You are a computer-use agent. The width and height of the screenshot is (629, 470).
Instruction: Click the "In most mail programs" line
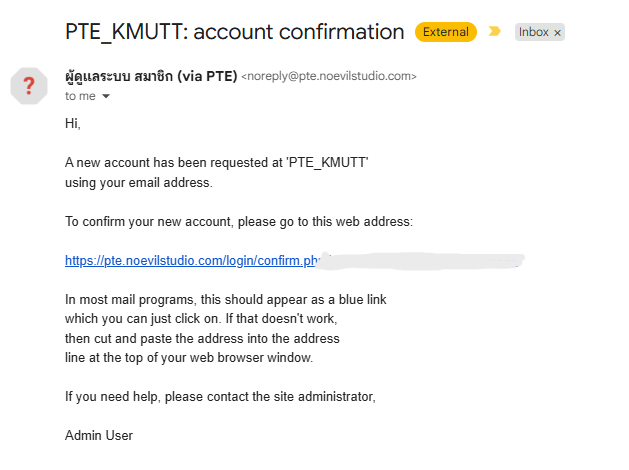click(x=225, y=299)
